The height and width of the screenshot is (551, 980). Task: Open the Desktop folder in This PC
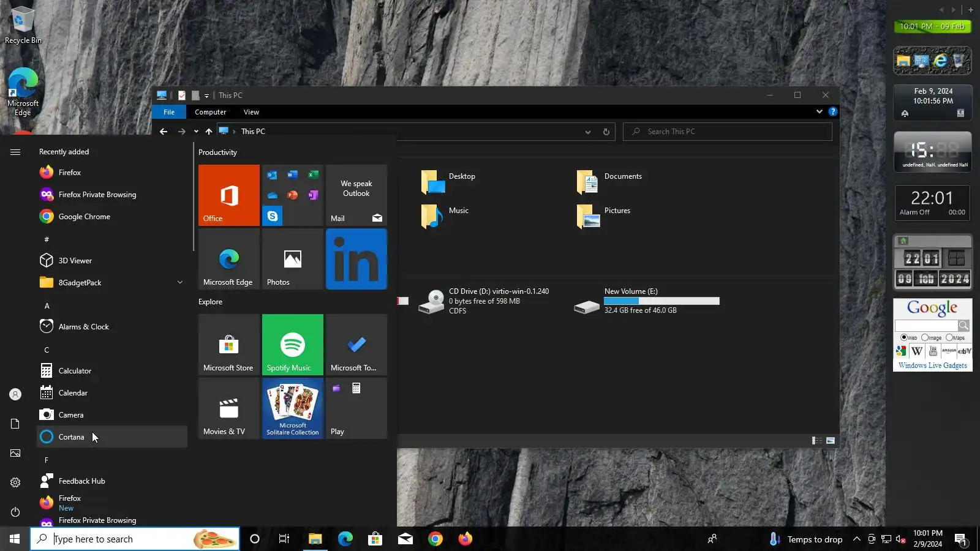pyautogui.click(x=448, y=182)
